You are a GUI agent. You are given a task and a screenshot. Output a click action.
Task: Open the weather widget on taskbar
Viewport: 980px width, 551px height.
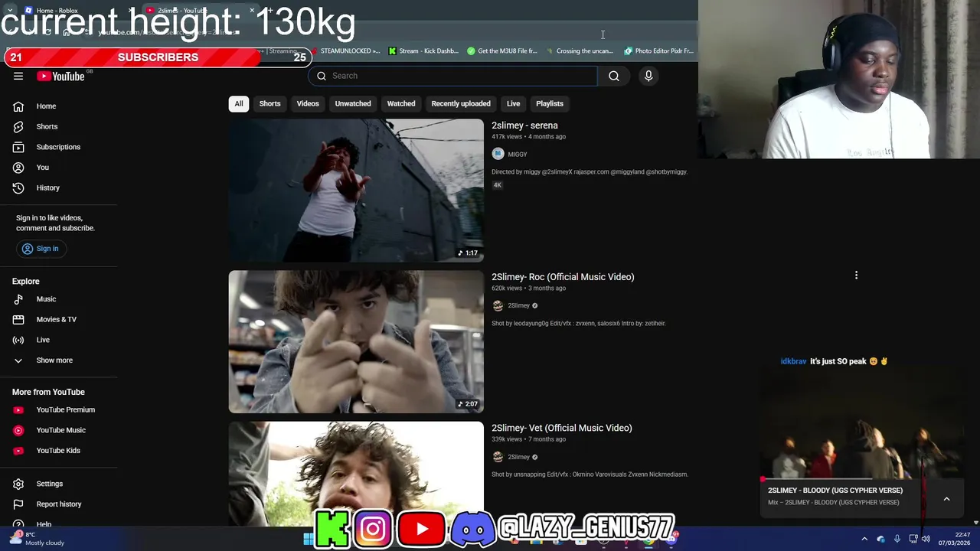click(x=38, y=539)
